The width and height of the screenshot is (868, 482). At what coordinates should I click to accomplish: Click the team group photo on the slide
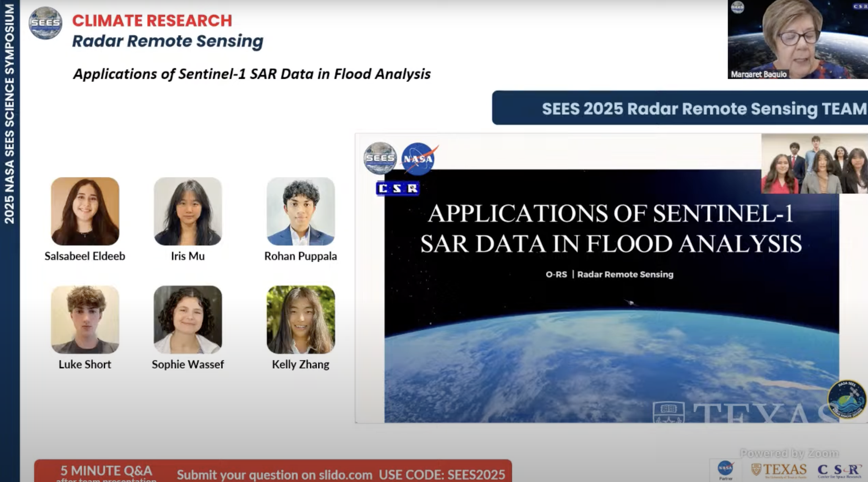(815, 164)
